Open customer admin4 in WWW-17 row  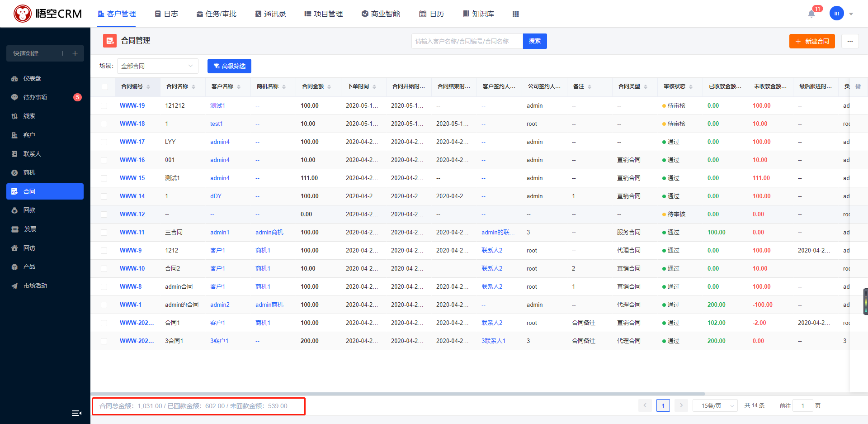pyautogui.click(x=220, y=142)
